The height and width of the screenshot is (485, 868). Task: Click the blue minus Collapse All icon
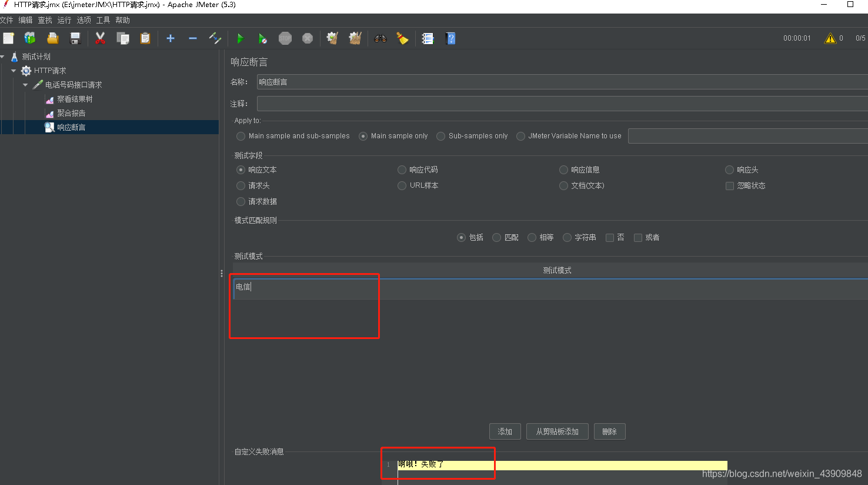(x=192, y=38)
